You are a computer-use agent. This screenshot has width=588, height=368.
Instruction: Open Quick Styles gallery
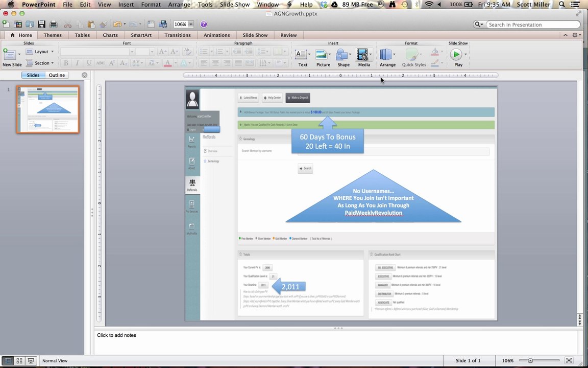[x=413, y=57]
